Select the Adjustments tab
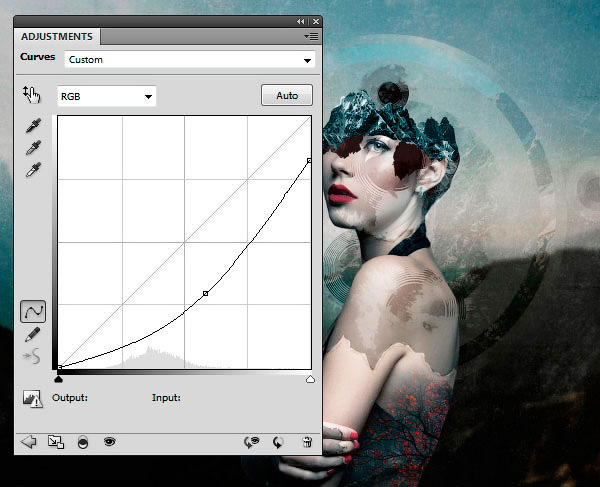600x487 pixels. 57,37
